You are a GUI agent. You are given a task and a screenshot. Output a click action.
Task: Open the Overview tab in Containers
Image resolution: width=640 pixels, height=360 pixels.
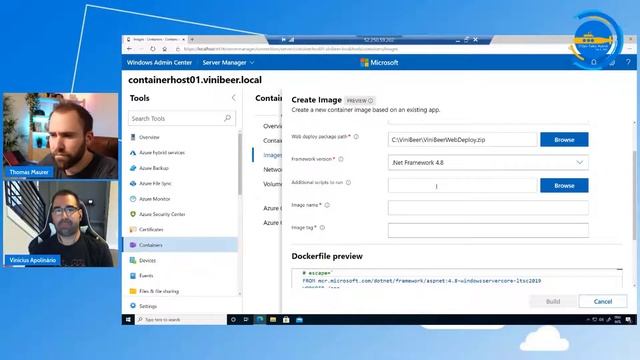tap(272, 126)
